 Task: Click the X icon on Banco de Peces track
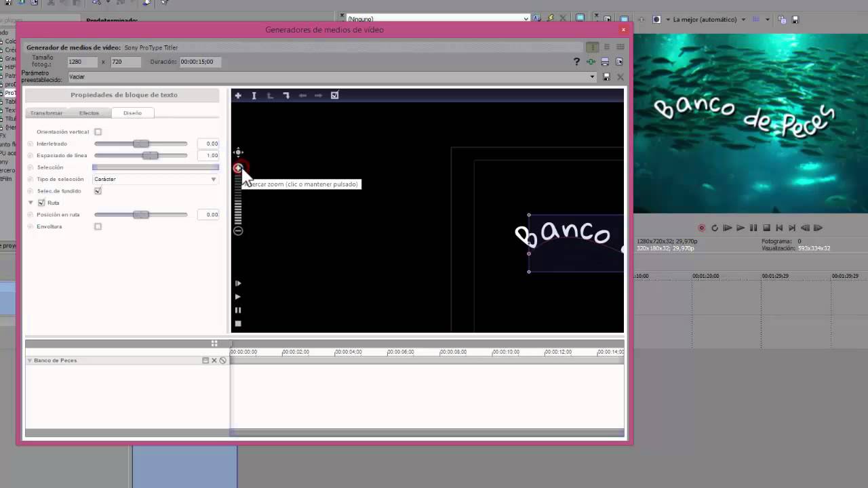point(214,361)
